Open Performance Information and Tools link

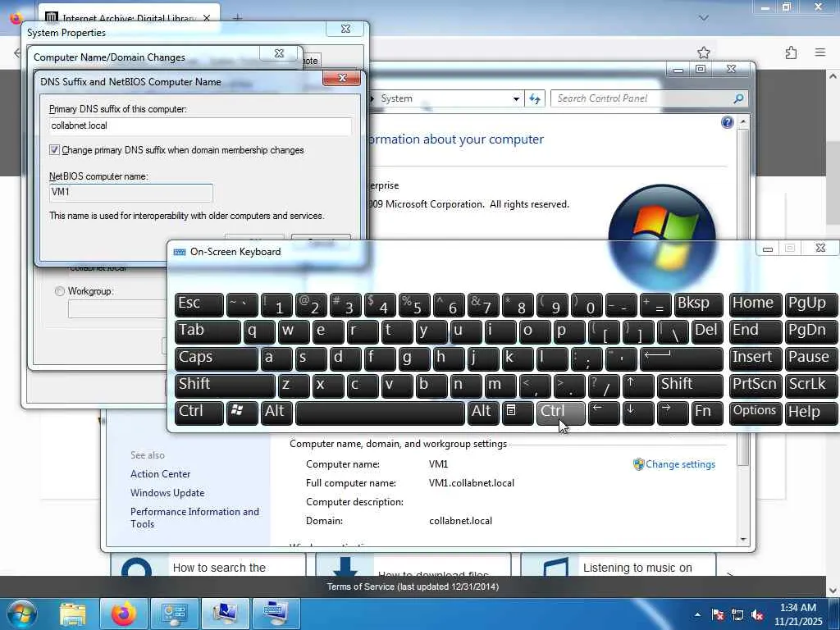pos(194,518)
